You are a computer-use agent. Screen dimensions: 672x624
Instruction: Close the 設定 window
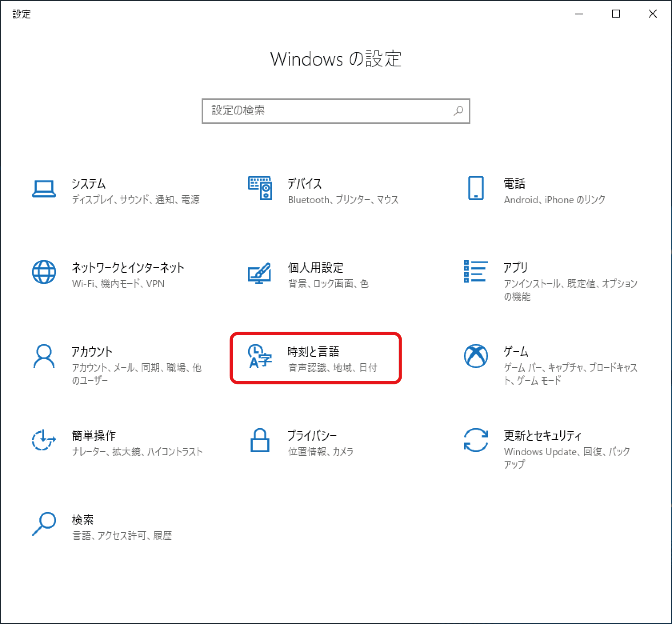pyautogui.click(x=653, y=14)
